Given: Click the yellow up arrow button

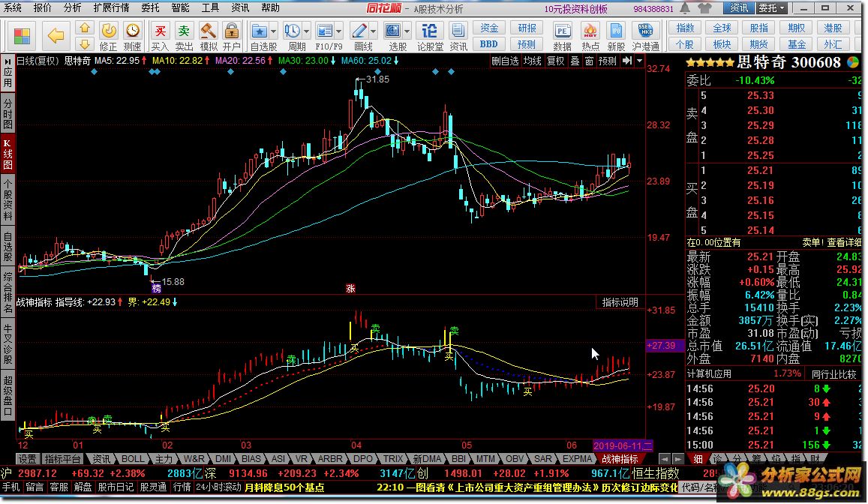Looking at the screenshot, I should [84, 28].
